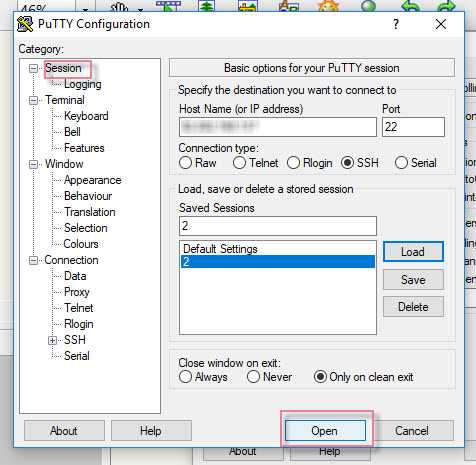Screen dimensions: 476x465
Task: Collapse the Session tree node
Action: (33, 68)
